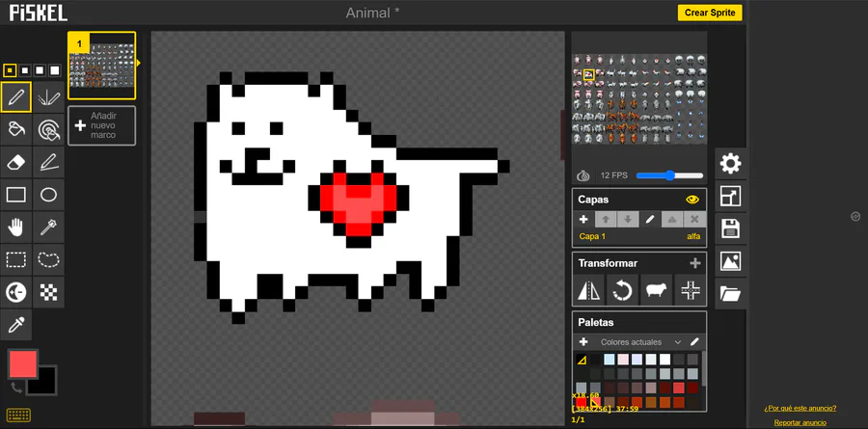Screen dimensions: 868x429
Task: Rotate the sprite counter-clockwise
Action: 623,290
